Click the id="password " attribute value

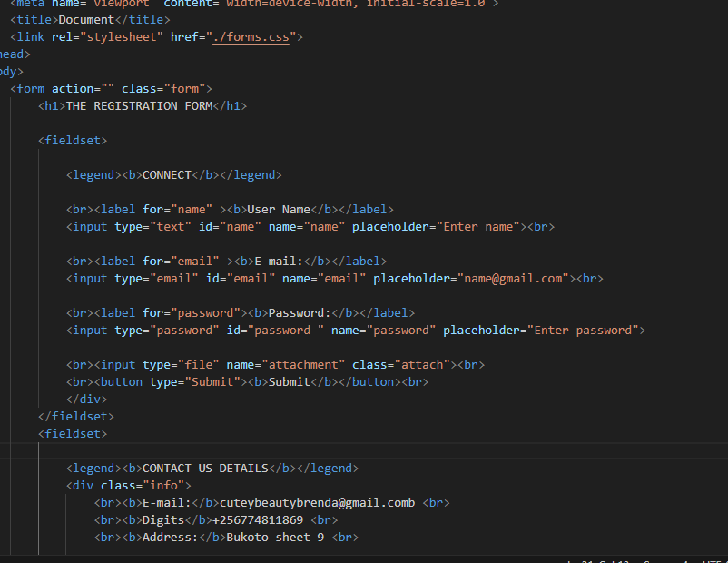pyautogui.click(x=286, y=331)
